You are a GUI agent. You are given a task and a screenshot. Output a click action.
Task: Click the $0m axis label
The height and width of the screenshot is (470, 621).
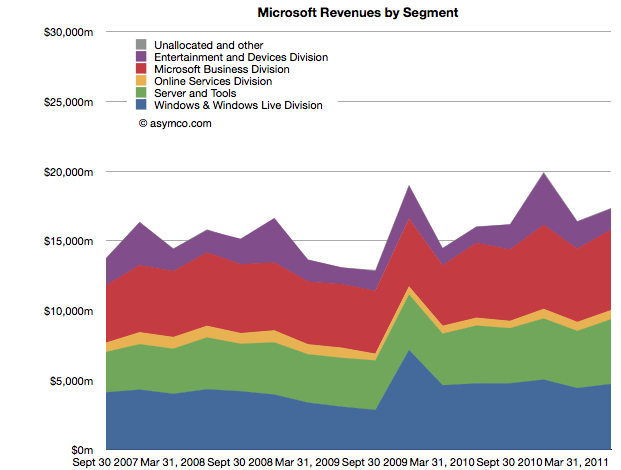pos(82,450)
